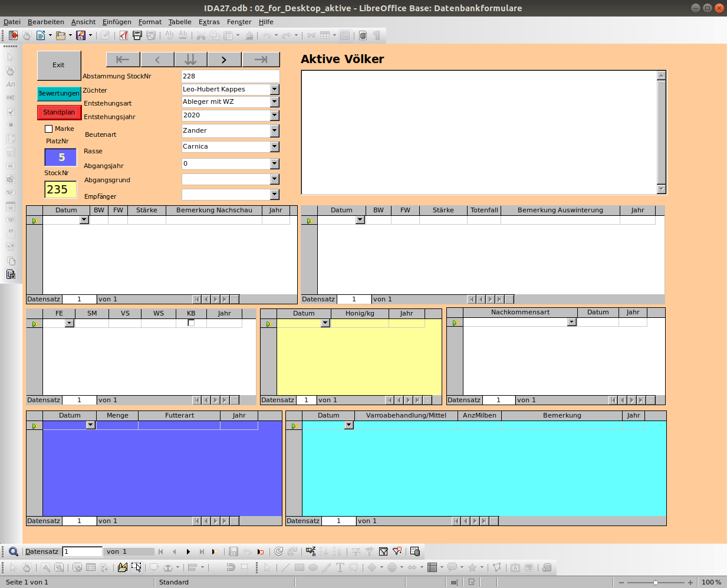Click the New Record icon in navigation bar
727x588 pixels.
215,551
